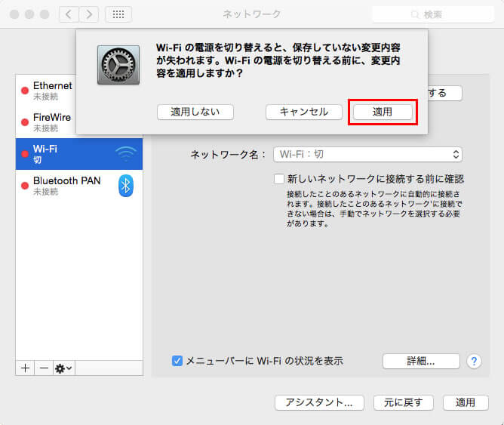Click the System Preferences gear icon in dialog
Screen dimensions: 504x425
coord(118,65)
